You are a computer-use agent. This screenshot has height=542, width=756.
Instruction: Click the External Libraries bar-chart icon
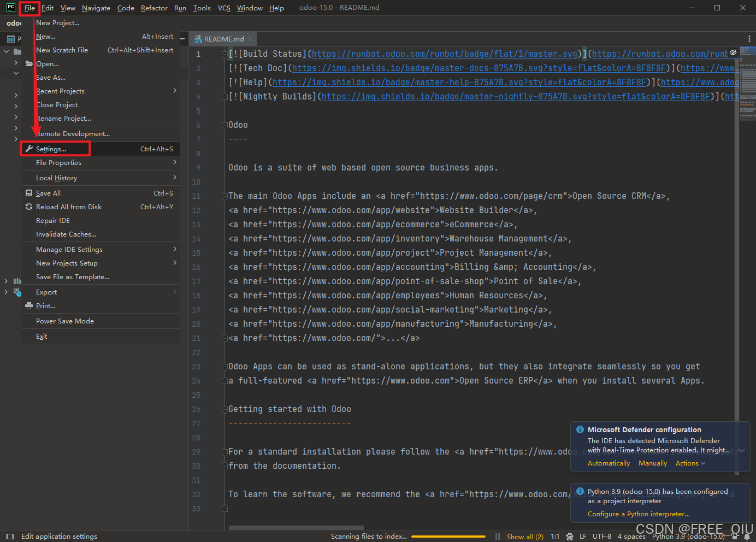(17, 281)
